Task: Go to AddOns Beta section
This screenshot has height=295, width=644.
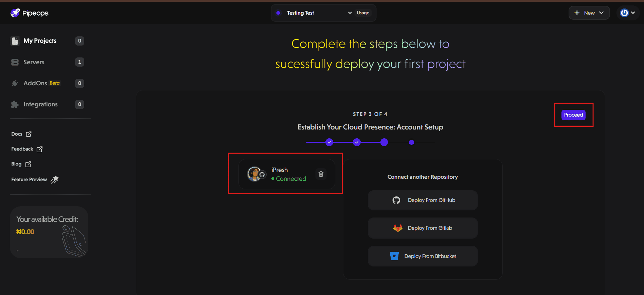Action: pos(41,83)
